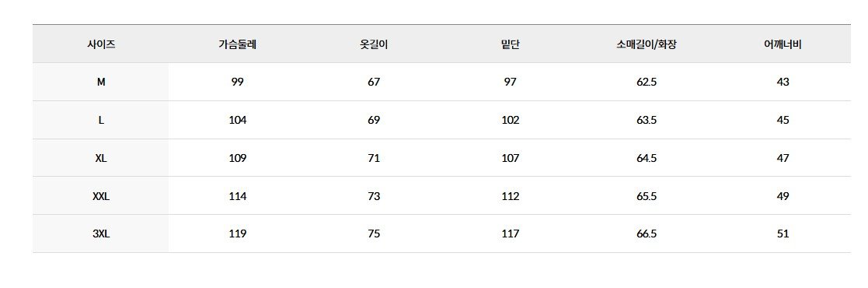The height and width of the screenshot is (288, 868).
Task: Select the 3XL size row label
Action: 101,234
